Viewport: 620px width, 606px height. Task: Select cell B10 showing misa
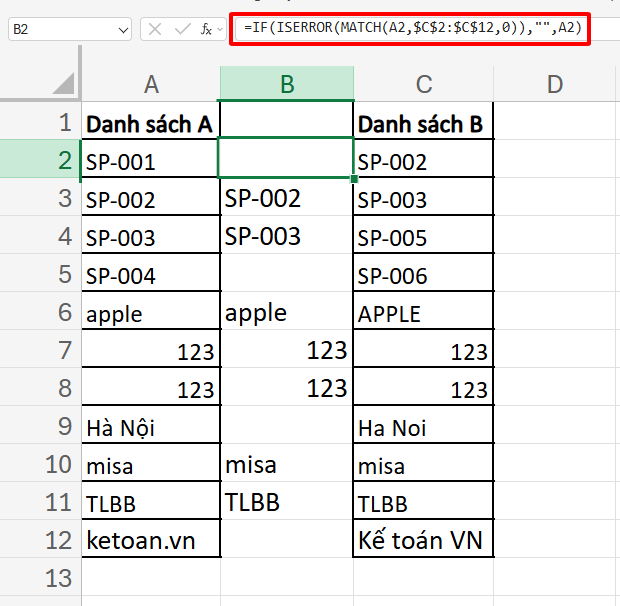tap(287, 463)
